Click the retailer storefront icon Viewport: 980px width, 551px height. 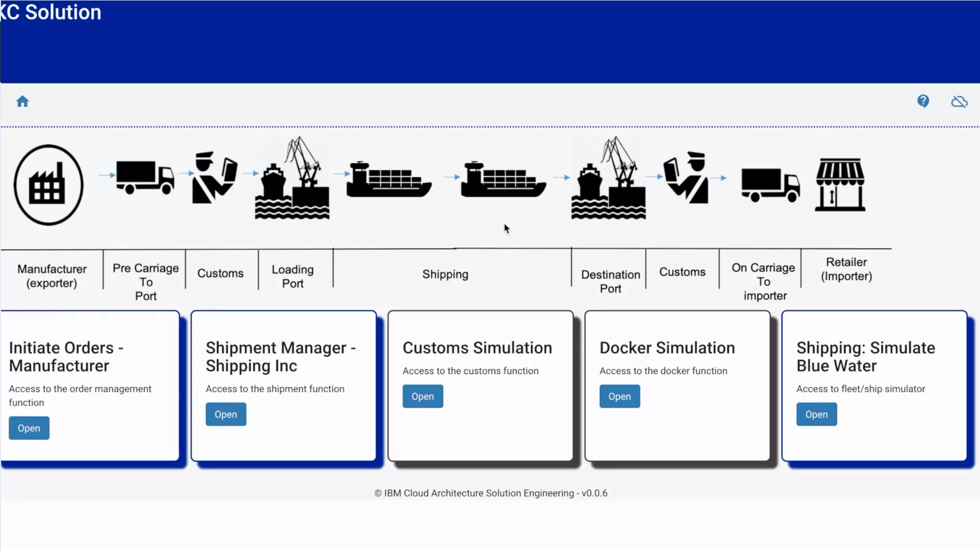(840, 185)
